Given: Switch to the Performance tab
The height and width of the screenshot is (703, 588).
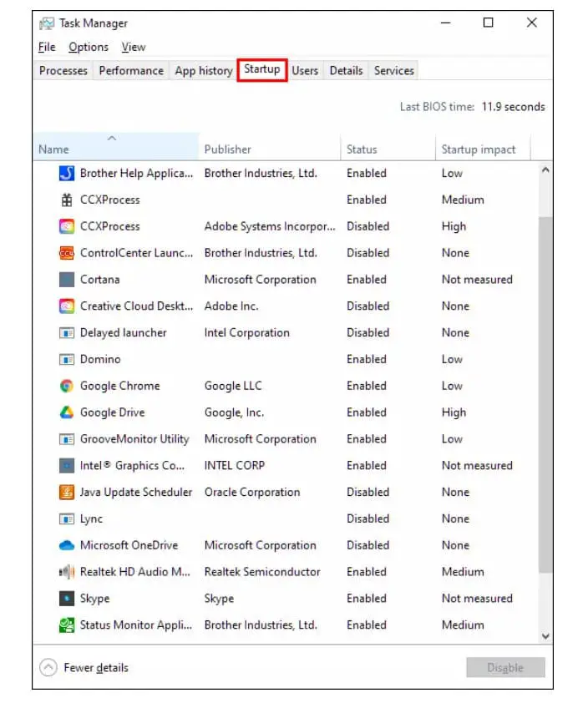Looking at the screenshot, I should [131, 71].
